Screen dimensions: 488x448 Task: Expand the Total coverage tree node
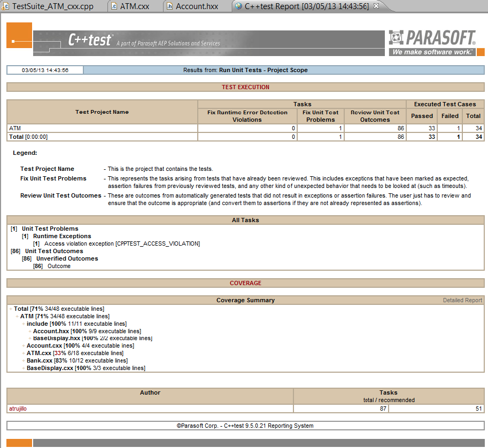pos(11,309)
